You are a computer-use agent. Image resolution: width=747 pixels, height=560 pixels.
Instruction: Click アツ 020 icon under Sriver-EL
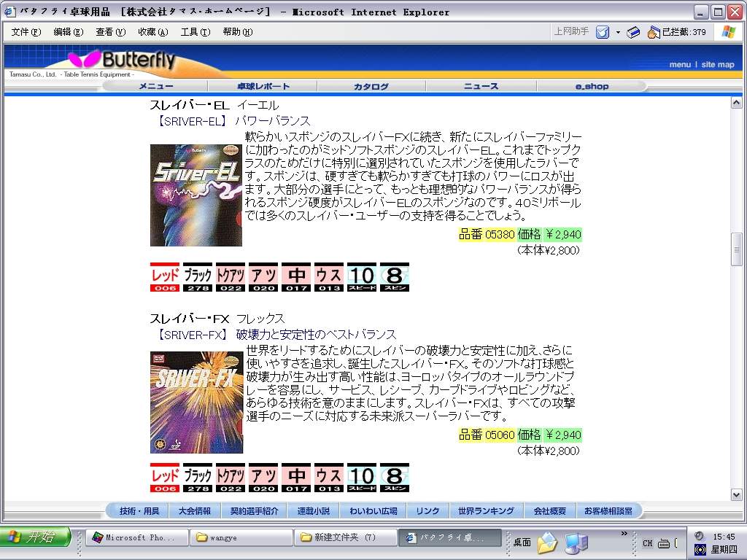pos(263,276)
